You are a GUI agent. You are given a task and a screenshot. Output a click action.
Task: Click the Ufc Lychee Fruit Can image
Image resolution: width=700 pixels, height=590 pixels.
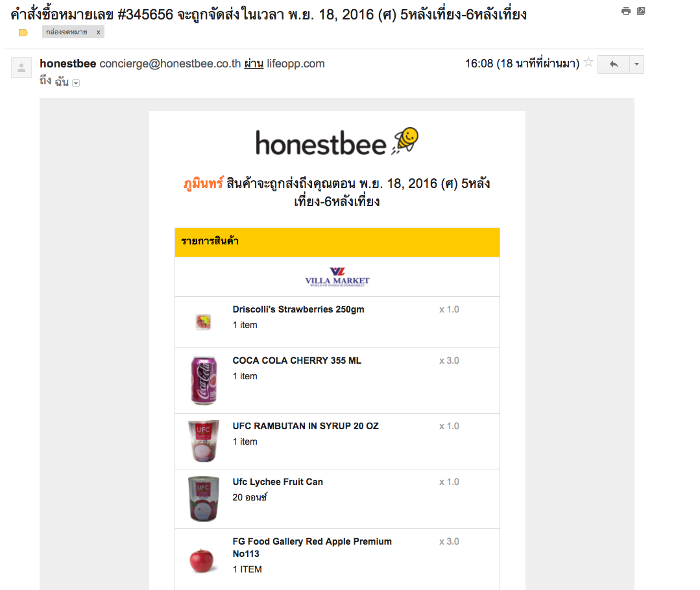tap(203, 498)
